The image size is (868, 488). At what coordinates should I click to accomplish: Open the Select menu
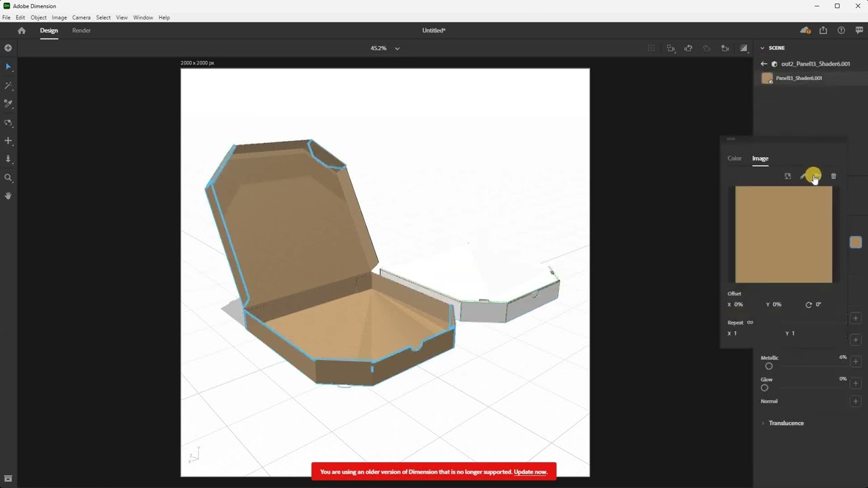(x=103, y=18)
